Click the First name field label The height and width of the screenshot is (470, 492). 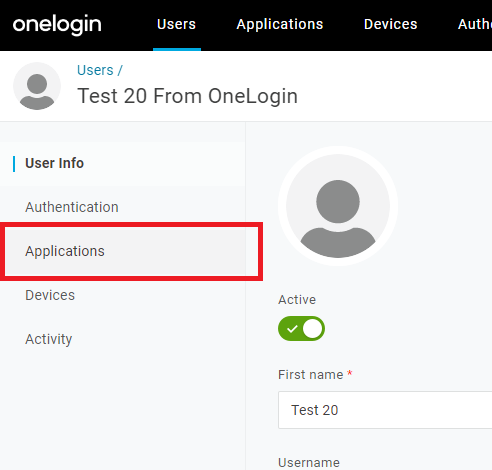311,375
